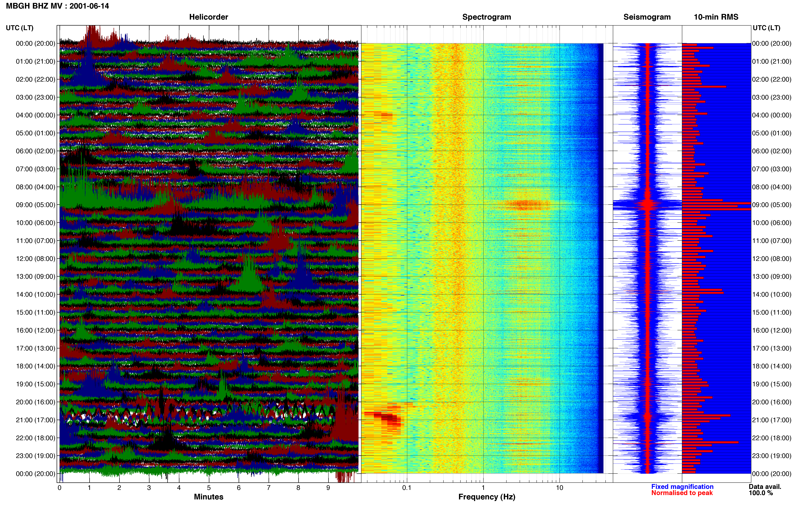This screenshot has width=812, height=508.
Task: Click left time label '23:00 (19:00)'
Action: coord(36,456)
